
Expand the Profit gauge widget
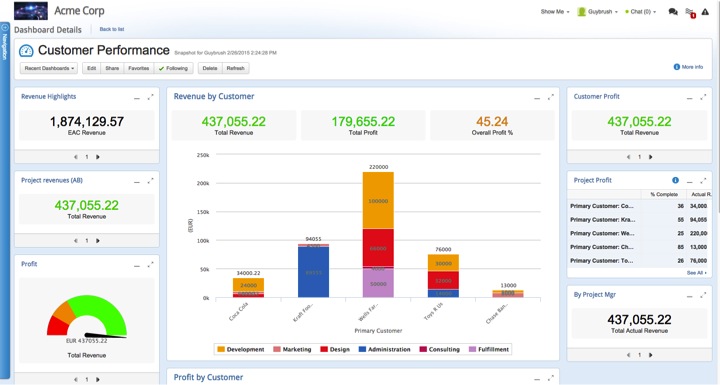[x=150, y=264]
